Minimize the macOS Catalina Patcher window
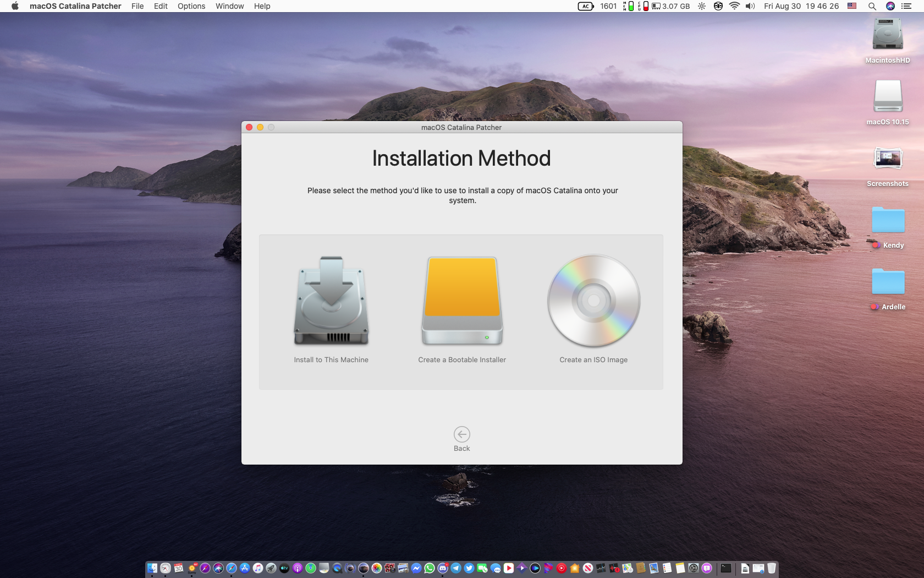 260,127
